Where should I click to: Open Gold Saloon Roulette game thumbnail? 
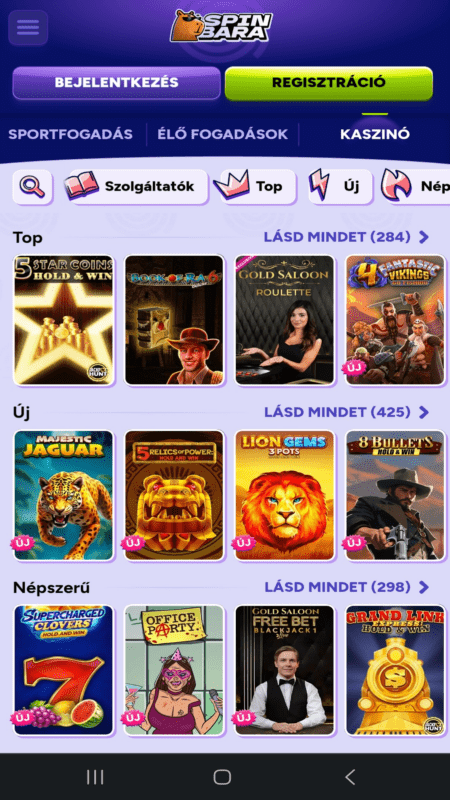(x=285, y=320)
